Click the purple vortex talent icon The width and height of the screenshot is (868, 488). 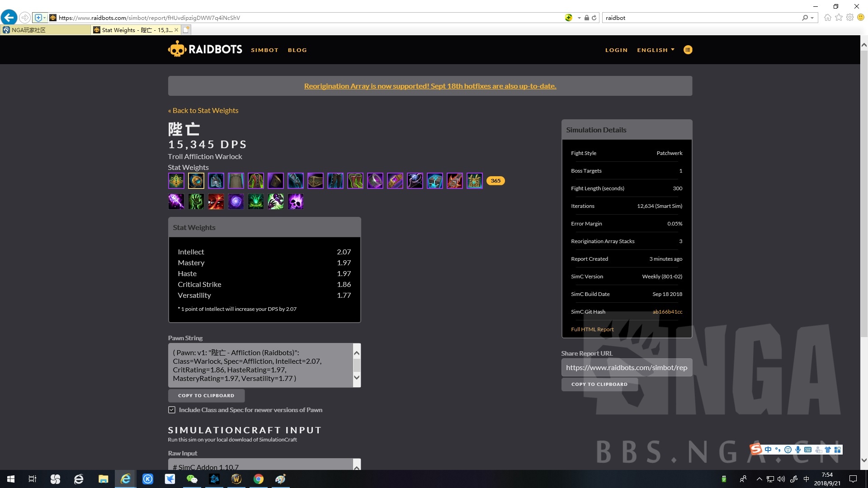236,202
